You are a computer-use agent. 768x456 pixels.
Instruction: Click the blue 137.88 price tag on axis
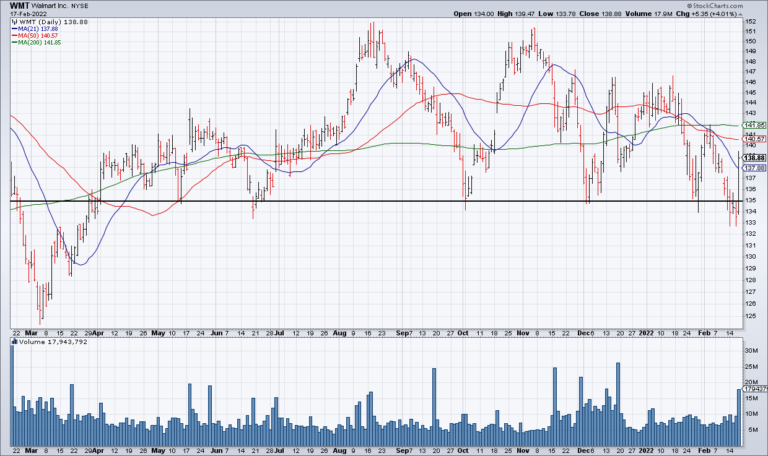[x=755, y=168]
